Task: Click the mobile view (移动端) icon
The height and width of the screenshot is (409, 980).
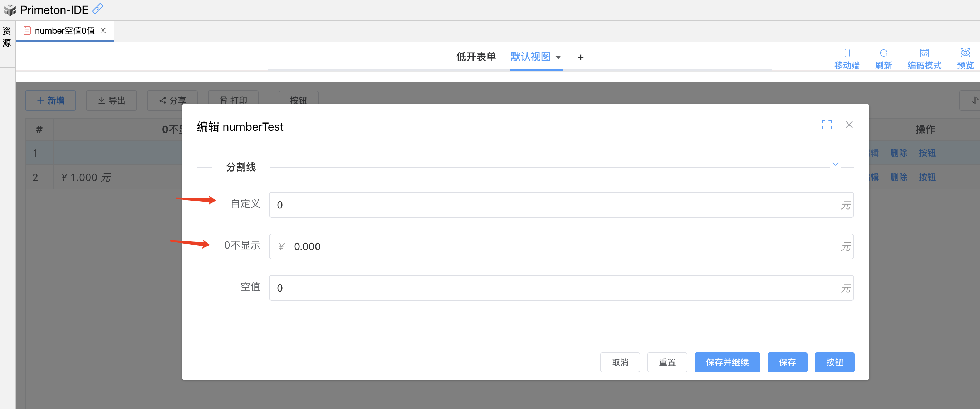Action: click(x=847, y=53)
